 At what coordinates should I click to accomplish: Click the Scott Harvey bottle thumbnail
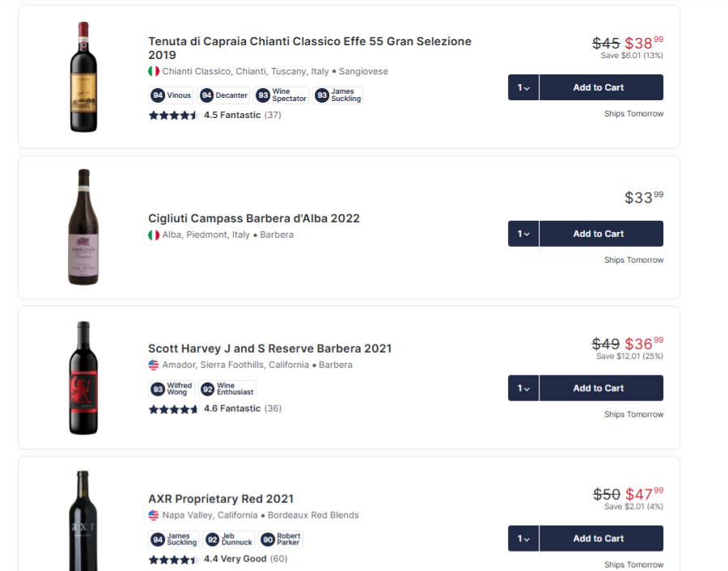[83, 378]
